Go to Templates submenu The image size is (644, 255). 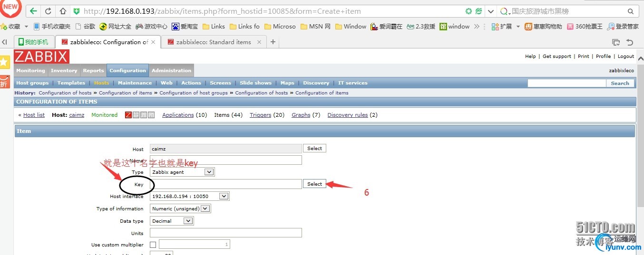71,83
